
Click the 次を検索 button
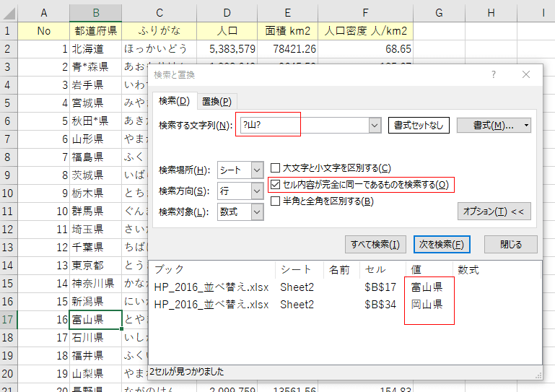[x=442, y=244]
